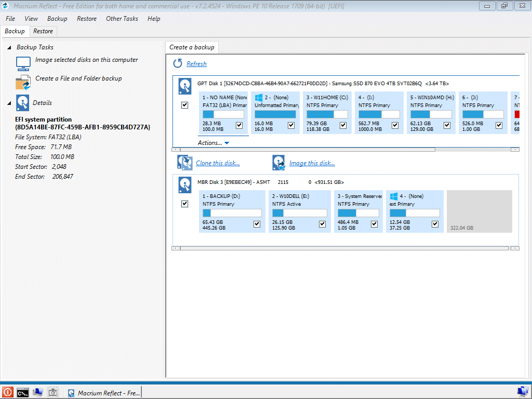Uncheck the BACKUP (D:) partition checkbox

click(257, 224)
